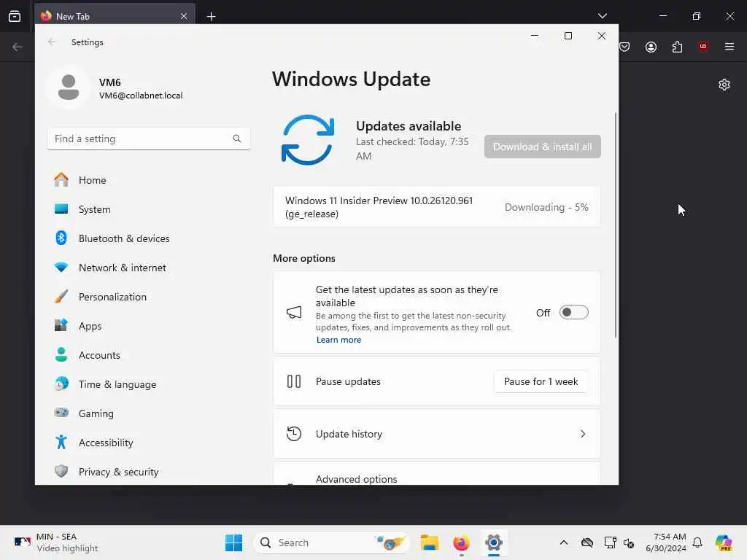
Task: Open File Explorer from taskbar
Action: coord(429,542)
